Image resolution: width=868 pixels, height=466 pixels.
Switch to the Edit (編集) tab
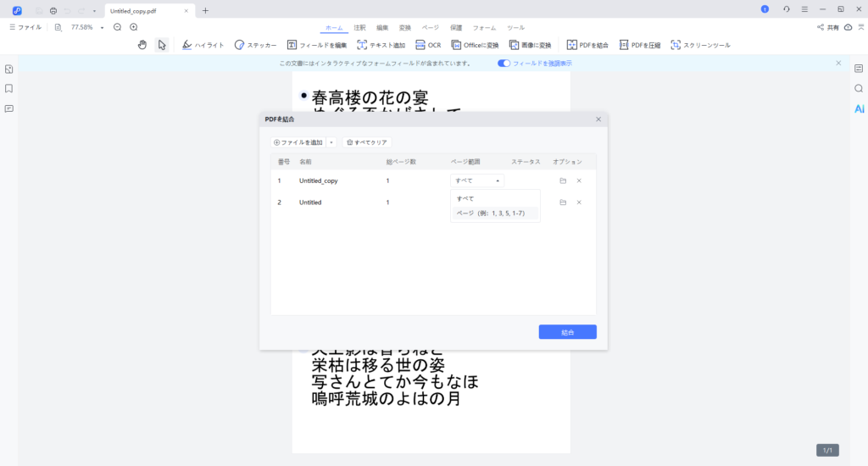(x=382, y=28)
